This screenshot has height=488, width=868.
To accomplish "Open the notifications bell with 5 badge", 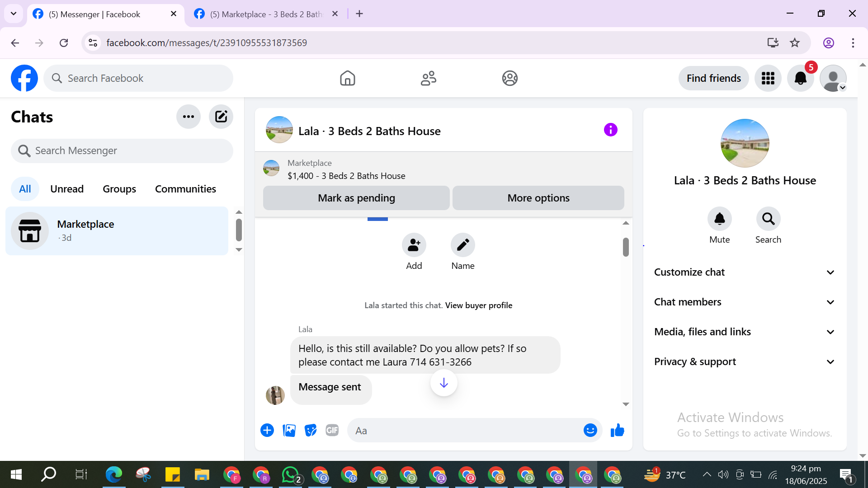I will click(801, 78).
